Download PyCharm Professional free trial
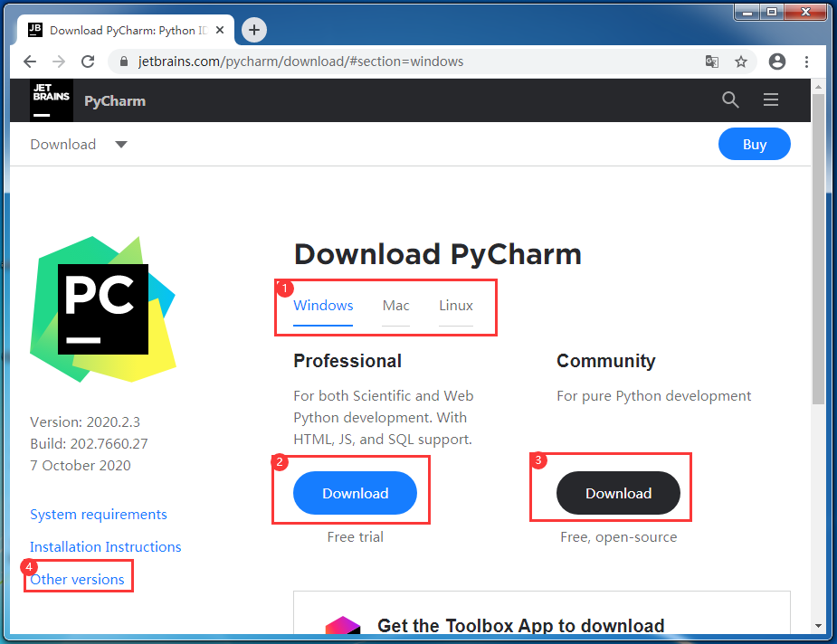 (354, 493)
